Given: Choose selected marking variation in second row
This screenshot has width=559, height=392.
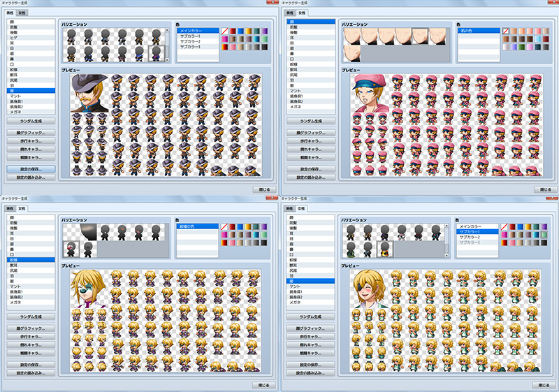Looking at the screenshot, I should pyautogui.click(x=71, y=249).
